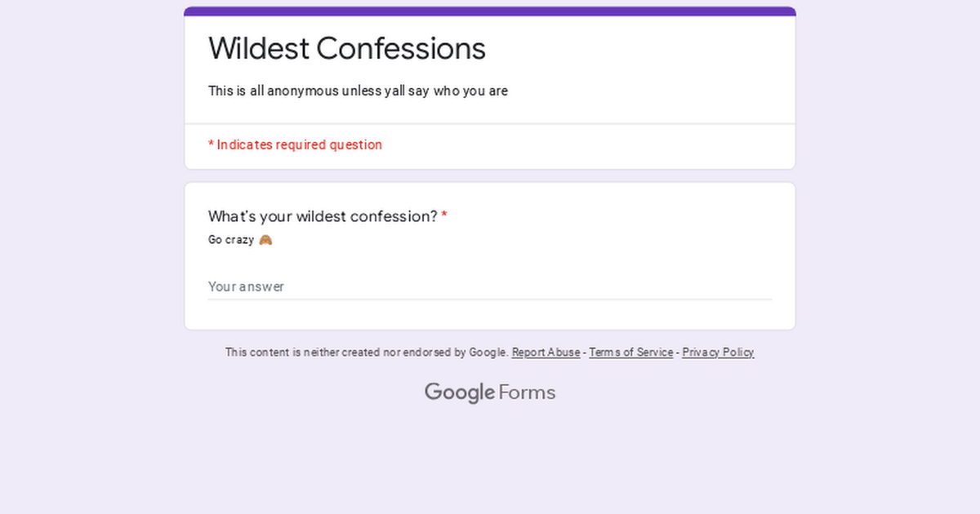Click the "Indicates required question" notice text
The height and width of the screenshot is (514, 980).
tap(299, 145)
